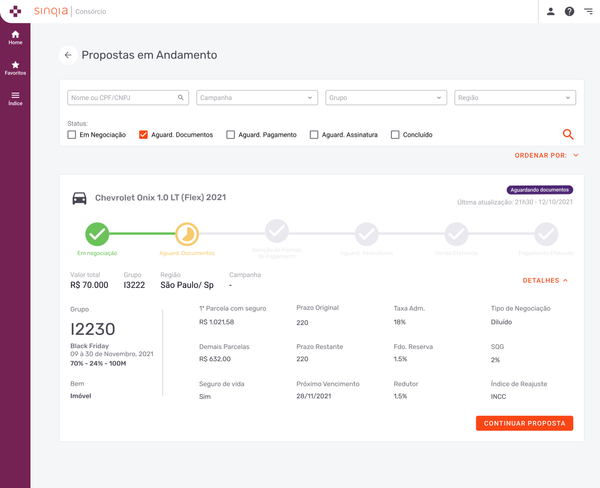Screen dimensions: 600x488
Task: Click the Imóvel asset type value
Action: (x=81, y=396)
